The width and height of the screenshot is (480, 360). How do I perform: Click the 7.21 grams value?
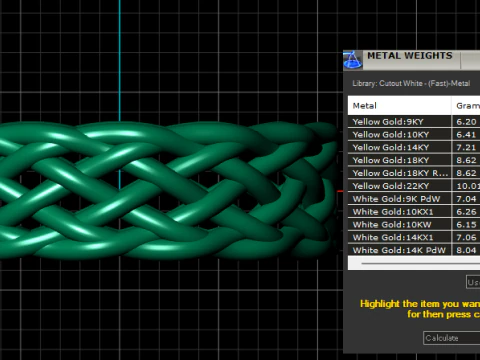click(x=466, y=147)
